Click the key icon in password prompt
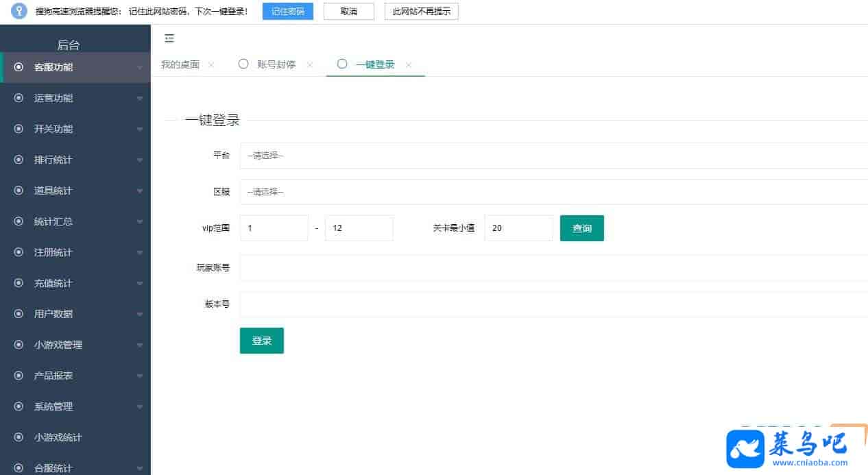The height and width of the screenshot is (475, 868). coord(19,12)
